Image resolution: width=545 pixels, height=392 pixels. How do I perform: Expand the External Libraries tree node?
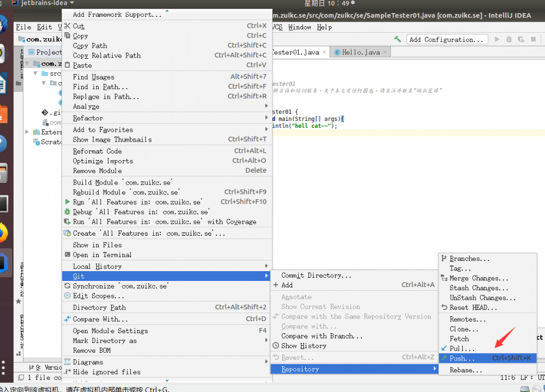[x=26, y=132]
